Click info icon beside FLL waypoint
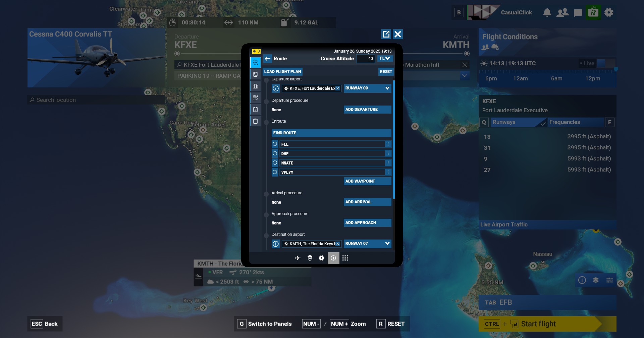This screenshot has width=644, height=338. click(275, 144)
